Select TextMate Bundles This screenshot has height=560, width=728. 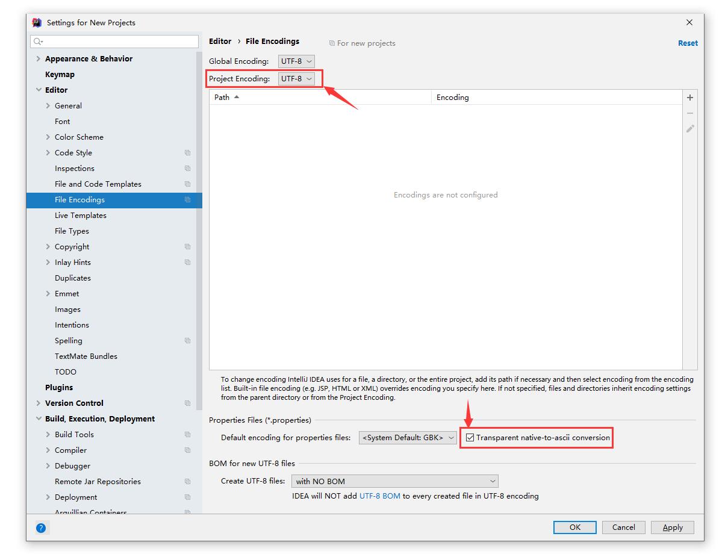[x=86, y=356]
